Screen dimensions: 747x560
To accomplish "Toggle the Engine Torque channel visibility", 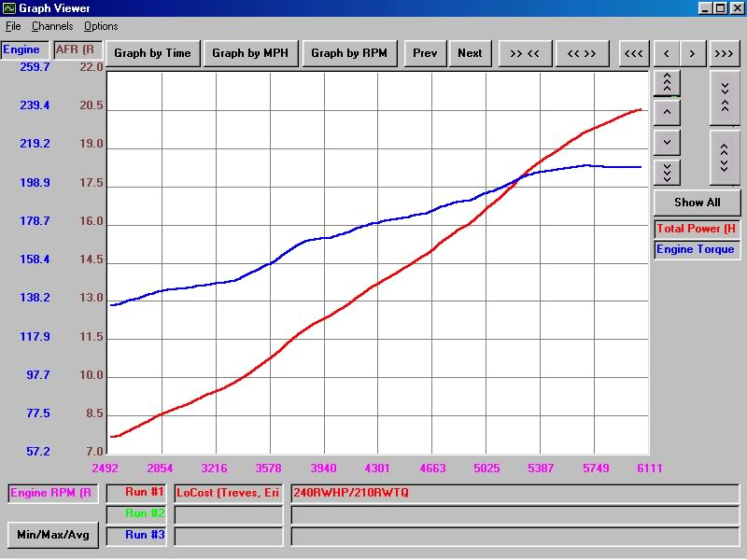I will [696, 249].
